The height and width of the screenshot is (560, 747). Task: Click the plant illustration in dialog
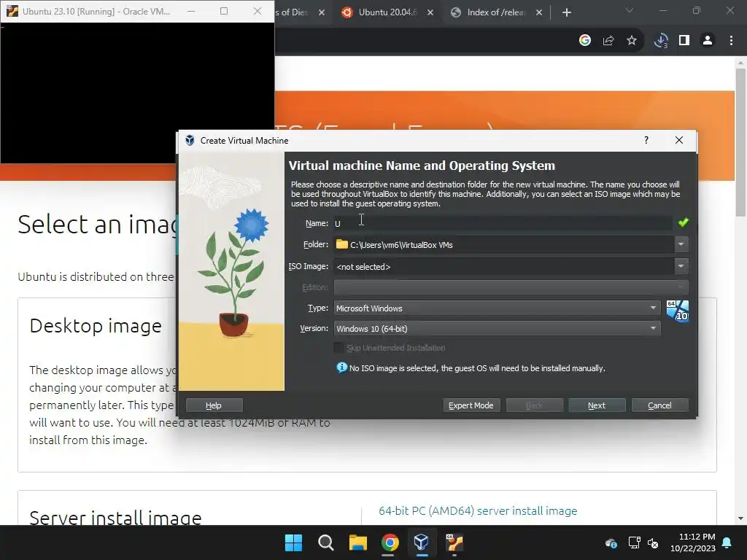(231, 271)
